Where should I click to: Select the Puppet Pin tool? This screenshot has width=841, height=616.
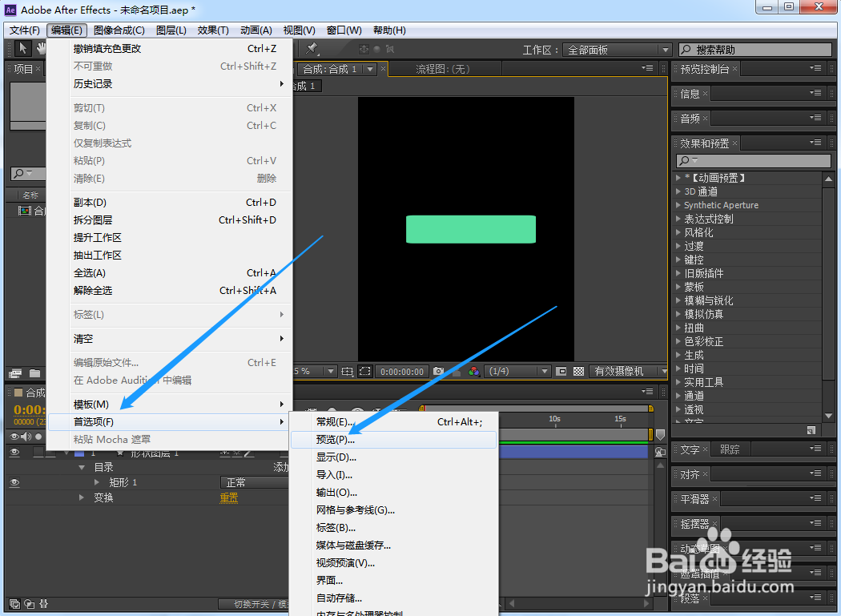[312, 49]
